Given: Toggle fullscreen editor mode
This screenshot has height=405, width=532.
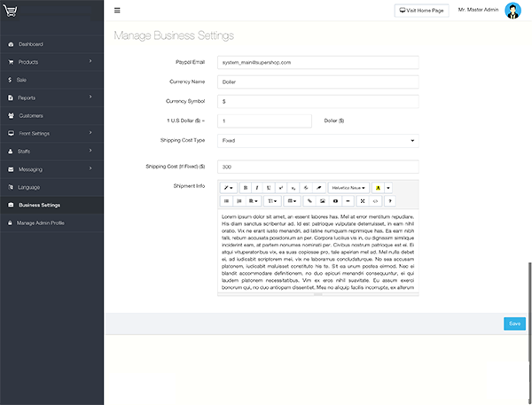Looking at the screenshot, I should point(363,201).
